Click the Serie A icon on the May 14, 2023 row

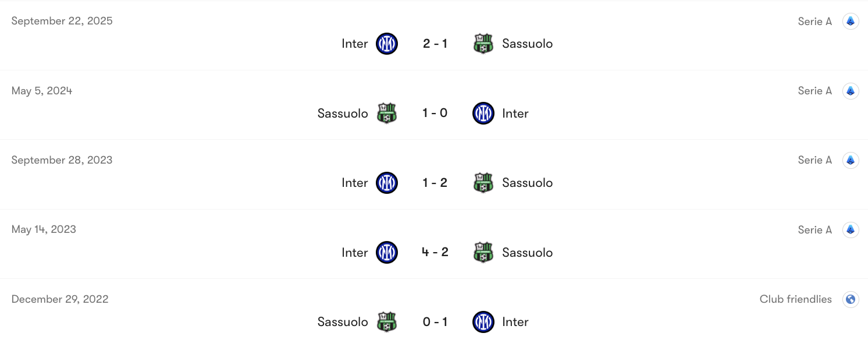click(850, 229)
